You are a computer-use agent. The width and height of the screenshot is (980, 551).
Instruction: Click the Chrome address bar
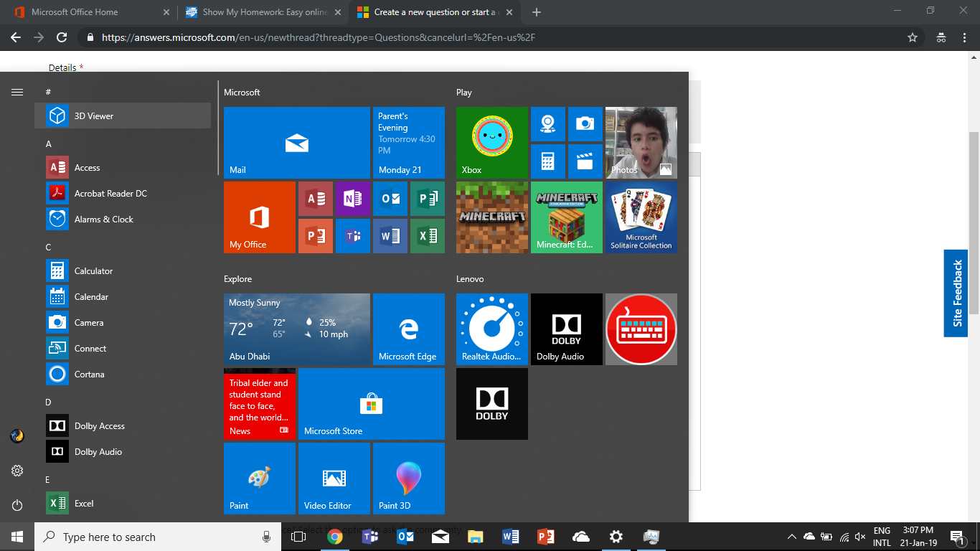[x=495, y=37]
